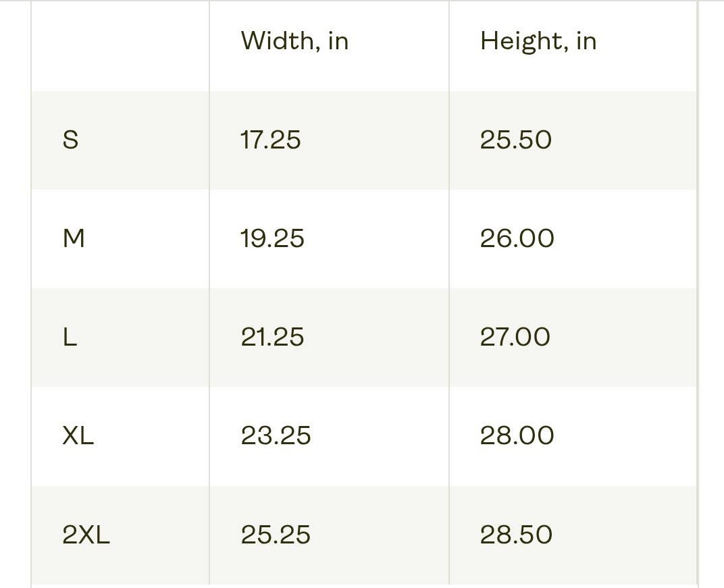Click the divider between Width and Height headers
The width and height of the screenshot is (724, 588).
[449, 45]
